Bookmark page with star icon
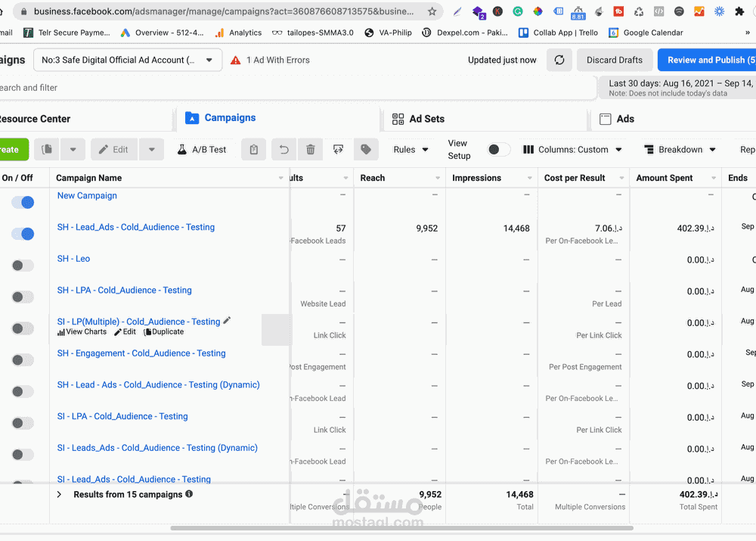The image size is (756, 541). pyautogui.click(x=432, y=11)
